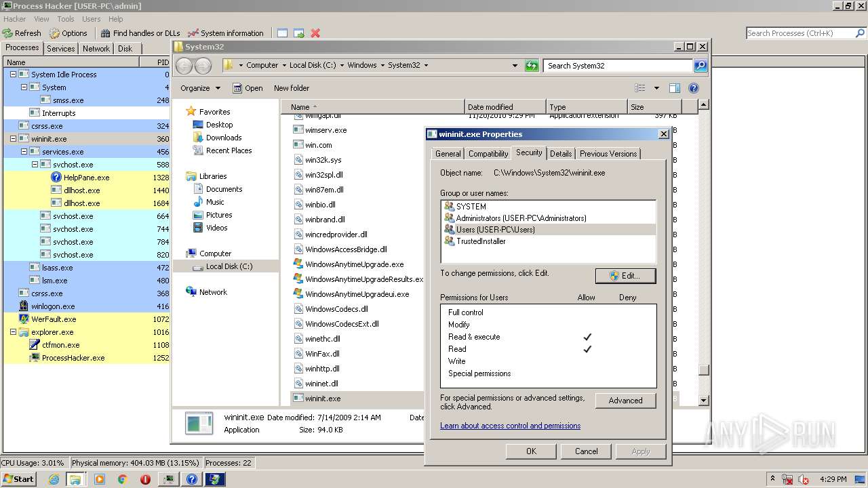Image resolution: width=868 pixels, height=488 pixels.
Task: Switch to Previous Versions tab
Action: coord(608,154)
